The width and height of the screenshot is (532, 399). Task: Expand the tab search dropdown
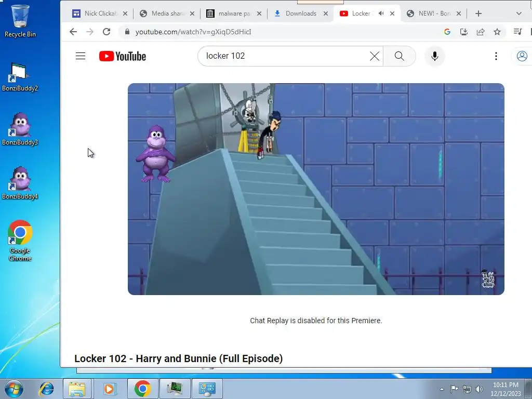point(519,14)
